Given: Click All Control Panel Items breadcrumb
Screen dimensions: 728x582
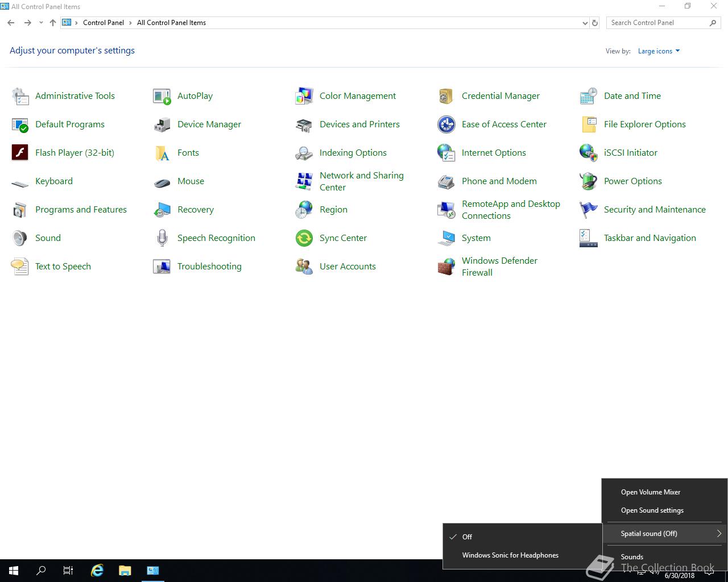Looking at the screenshot, I should point(171,23).
